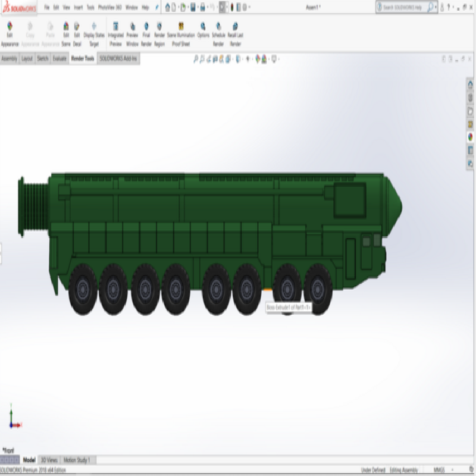Click Recall Last Render
The height and width of the screenshot is (476, 476).
[235, 34]
